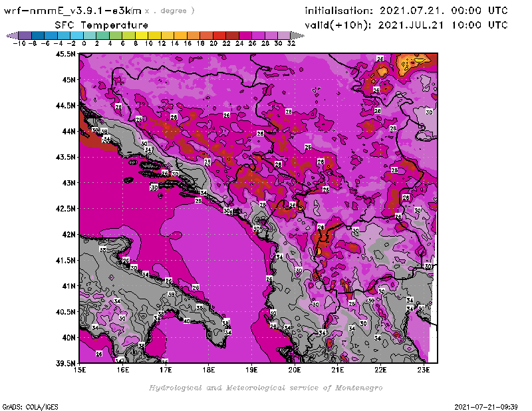The image size is (532, 411).
Task: Pick the yellow 8 to 10 legend swatch
Action: (x=142, y=35)
